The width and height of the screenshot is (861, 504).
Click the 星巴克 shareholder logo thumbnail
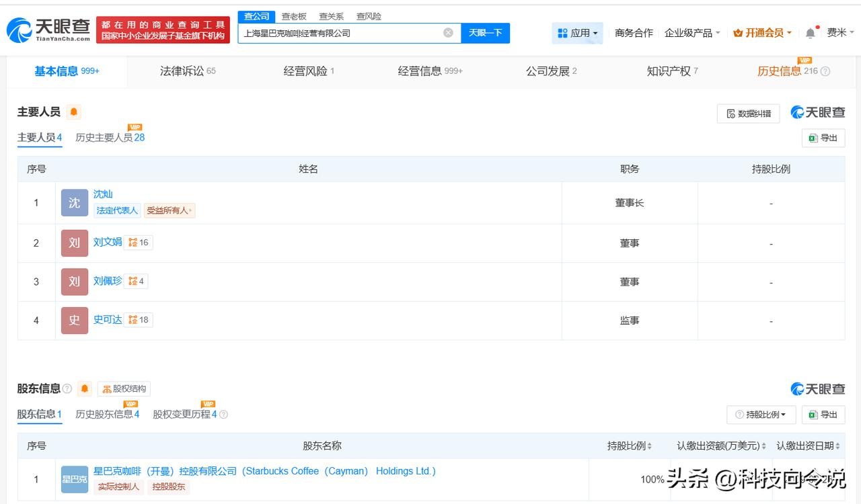pos(75,480)
